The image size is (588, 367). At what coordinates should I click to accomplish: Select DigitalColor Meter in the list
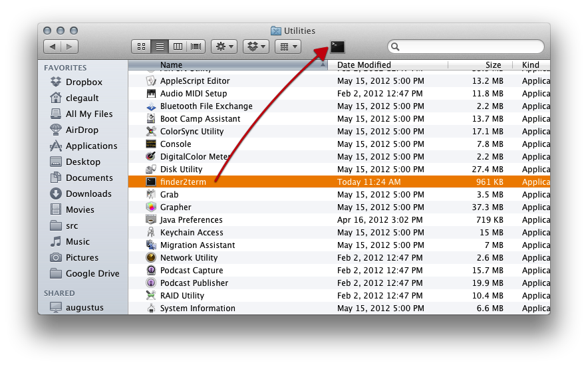(x=339, y=157)
